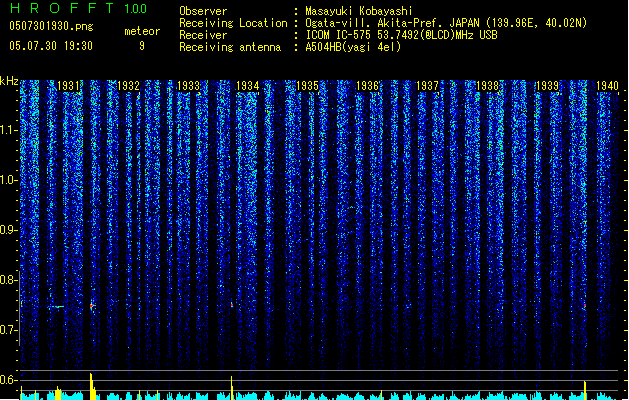Click the 1.0 kHz axis label
The height and width of the screenshot is (400, 629).
tap(8, 180)
